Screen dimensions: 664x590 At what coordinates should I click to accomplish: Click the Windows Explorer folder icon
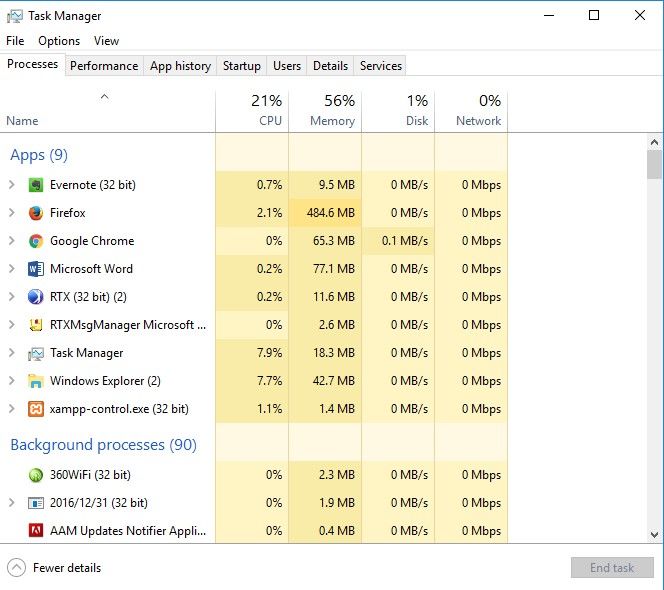[x=36, y=381]
